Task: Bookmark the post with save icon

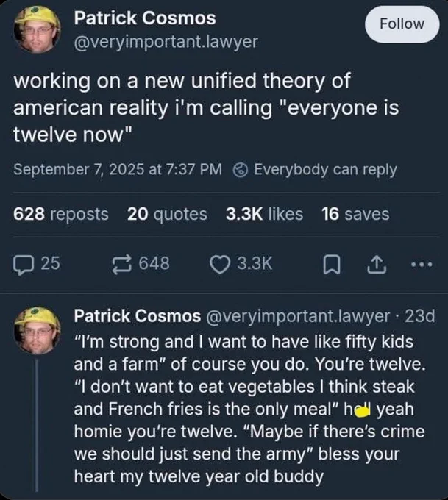Action: pos(332,265)
